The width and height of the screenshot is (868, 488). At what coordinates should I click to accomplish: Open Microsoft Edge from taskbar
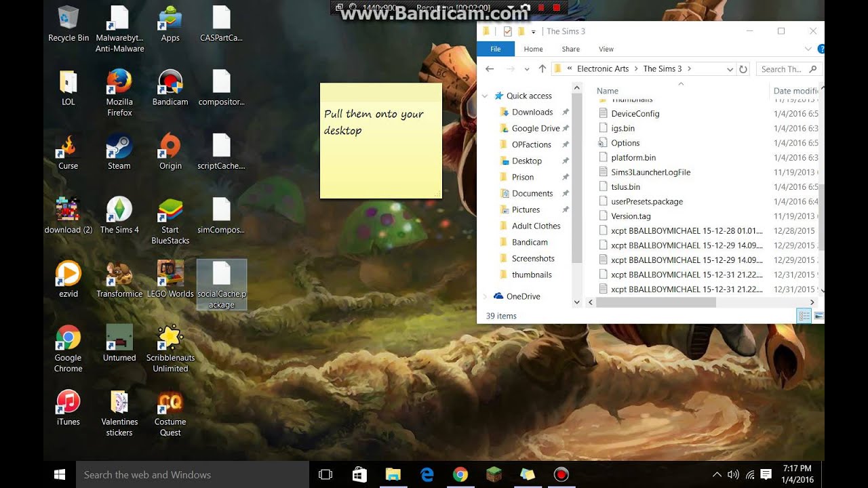[x=427, y=474]
